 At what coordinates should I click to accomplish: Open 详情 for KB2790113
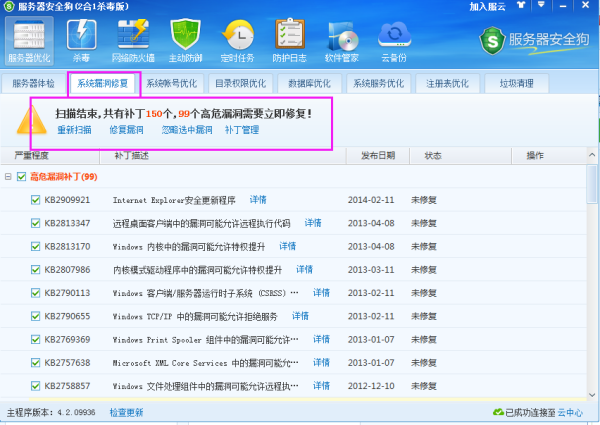(x=321, y=293)
